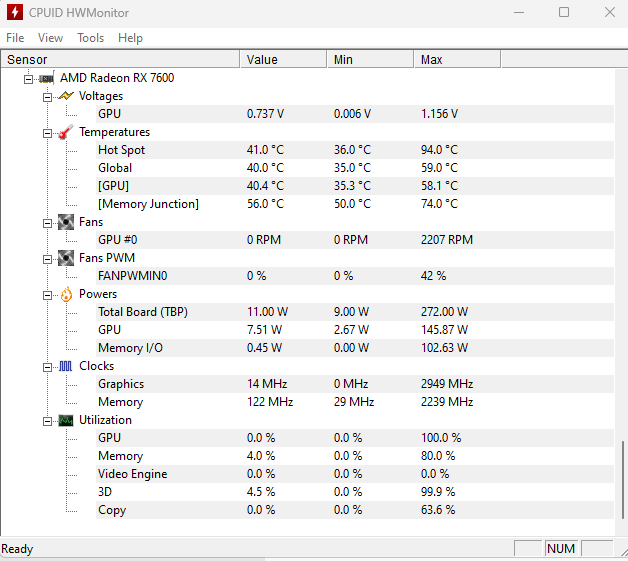The image size is (628, 561).
Task: Collapse the Fans PWM section
Action: pos(47,259)
